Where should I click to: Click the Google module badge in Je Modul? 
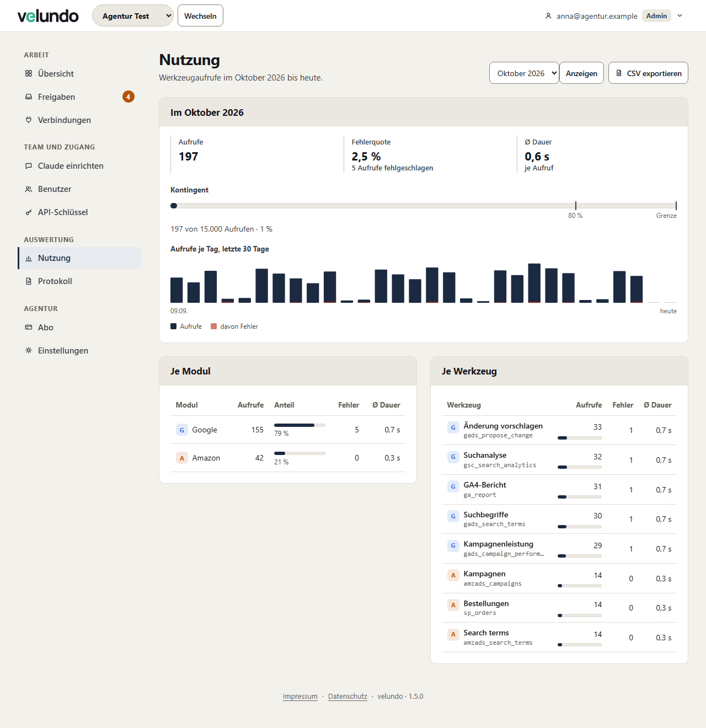tap(181, 430)
